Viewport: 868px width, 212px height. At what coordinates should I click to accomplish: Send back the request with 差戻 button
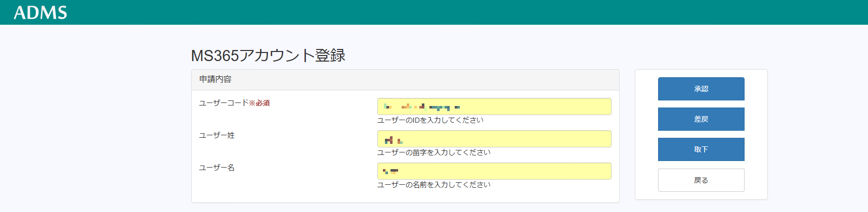pos(701,119)
